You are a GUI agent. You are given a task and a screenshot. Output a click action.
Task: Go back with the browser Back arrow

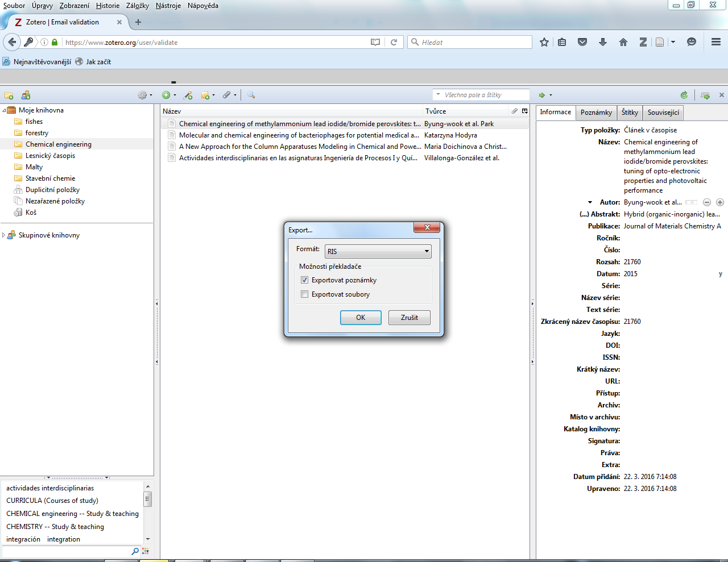pyautogui.click(x=12, y=42)
